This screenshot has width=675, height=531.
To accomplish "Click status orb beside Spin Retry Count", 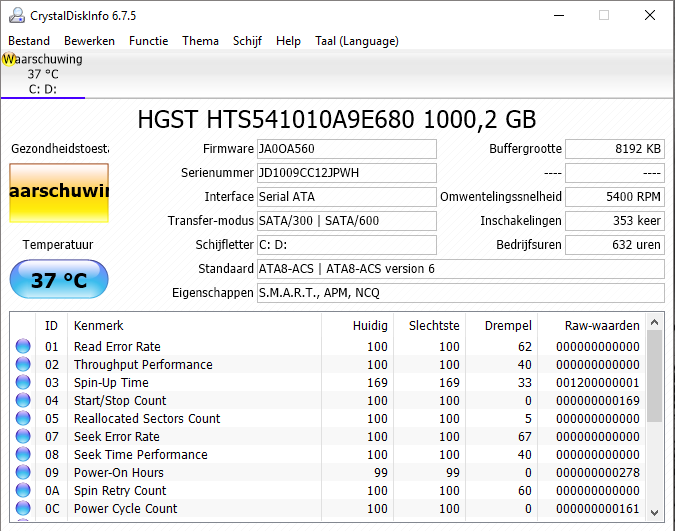I will click(x=23, y=491).
